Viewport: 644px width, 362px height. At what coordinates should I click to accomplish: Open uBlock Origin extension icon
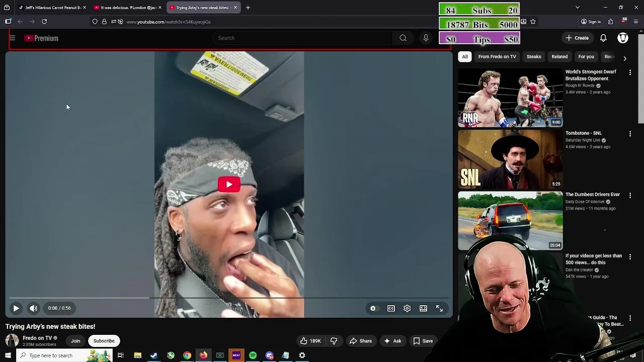coord(624,21)
